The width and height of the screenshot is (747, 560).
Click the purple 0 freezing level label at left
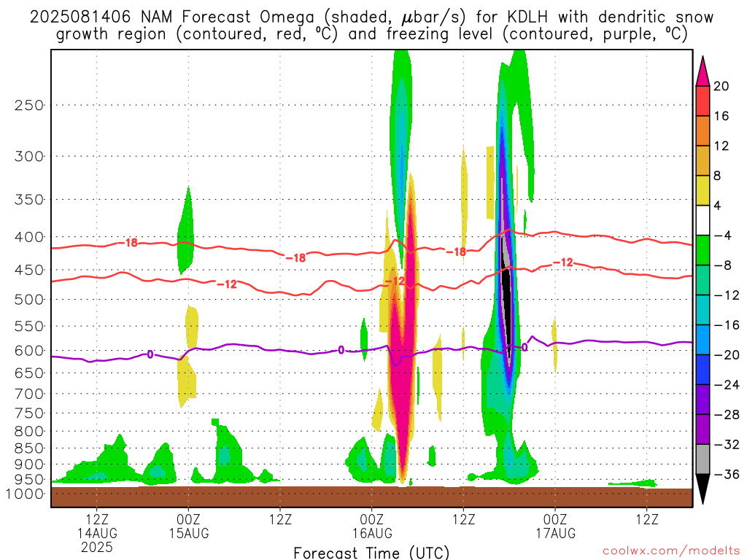150,354
